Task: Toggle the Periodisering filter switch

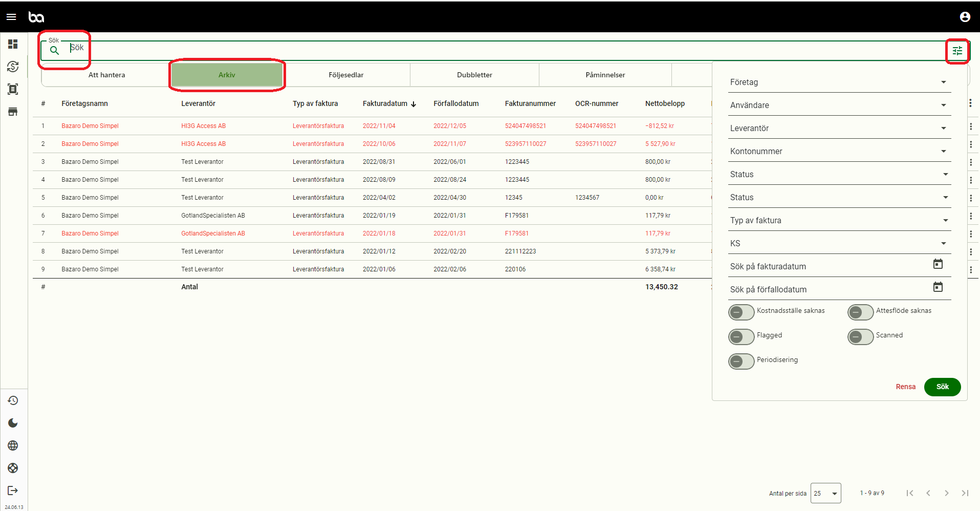Action: tap(742, 361)
